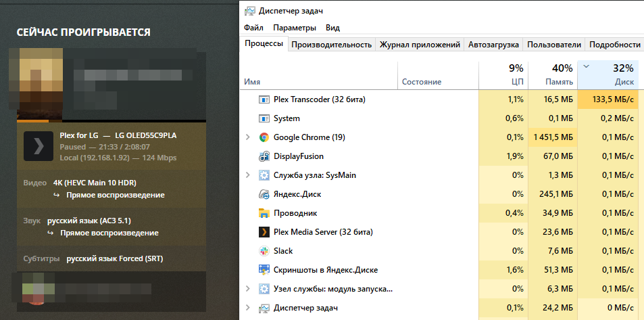Switch to the Автозагрузка tab
The image size is (644, 320).
pyautogui.click(x=493, y=45)
